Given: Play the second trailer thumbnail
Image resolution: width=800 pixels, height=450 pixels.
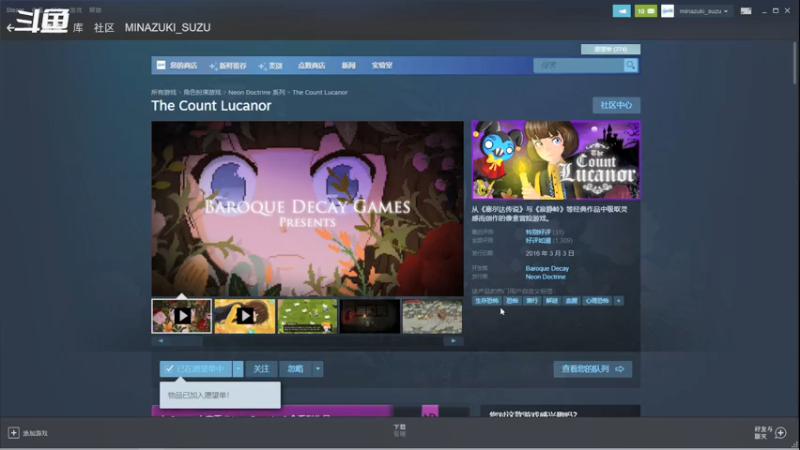Looking at the screenshot, I should pyautogui.click(x=245, y=316).
